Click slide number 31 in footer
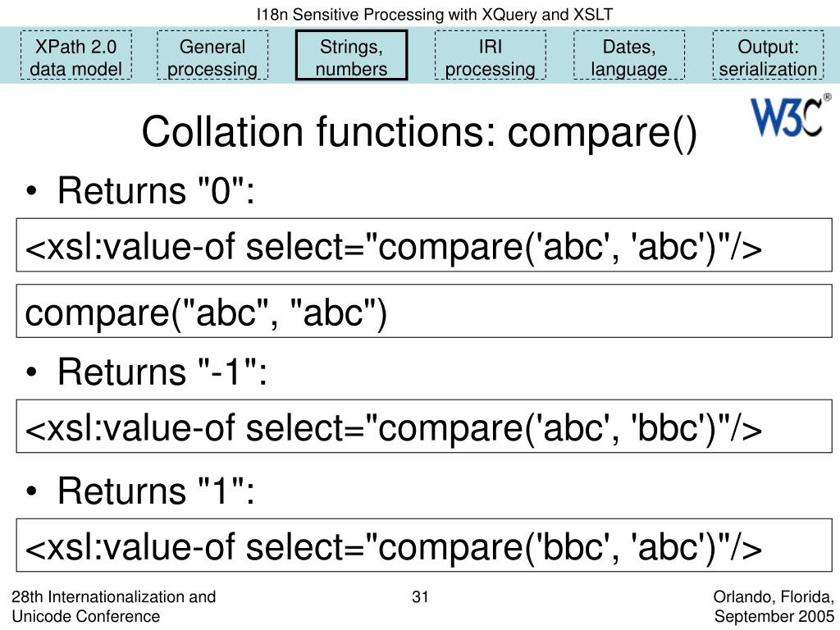 pos(420,597)
